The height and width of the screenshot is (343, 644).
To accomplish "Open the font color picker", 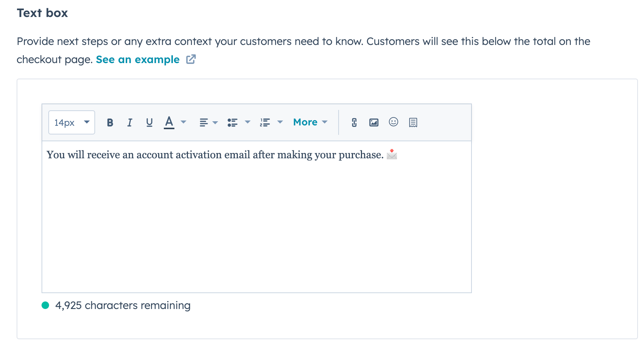I will 169,122.
